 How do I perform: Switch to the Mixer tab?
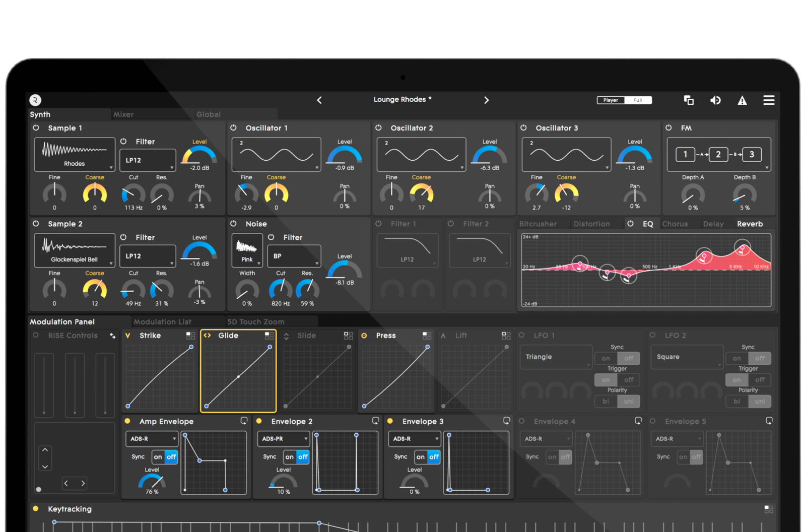123,114
